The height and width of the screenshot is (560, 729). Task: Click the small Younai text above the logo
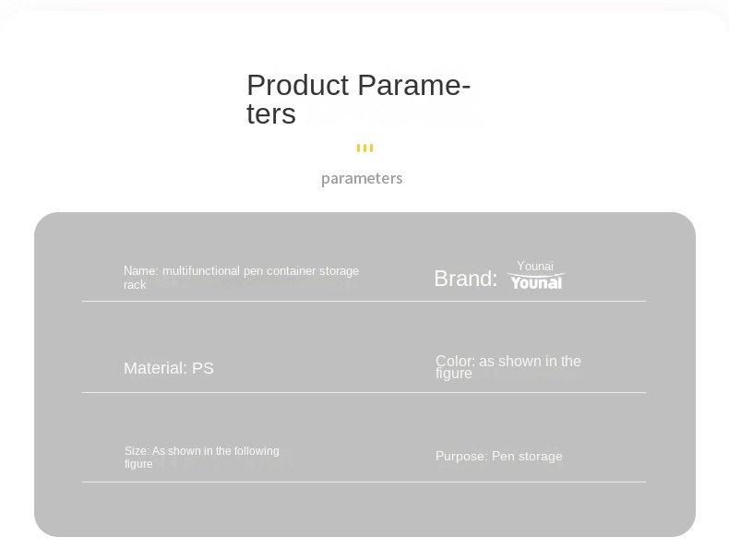pos(535,266)
